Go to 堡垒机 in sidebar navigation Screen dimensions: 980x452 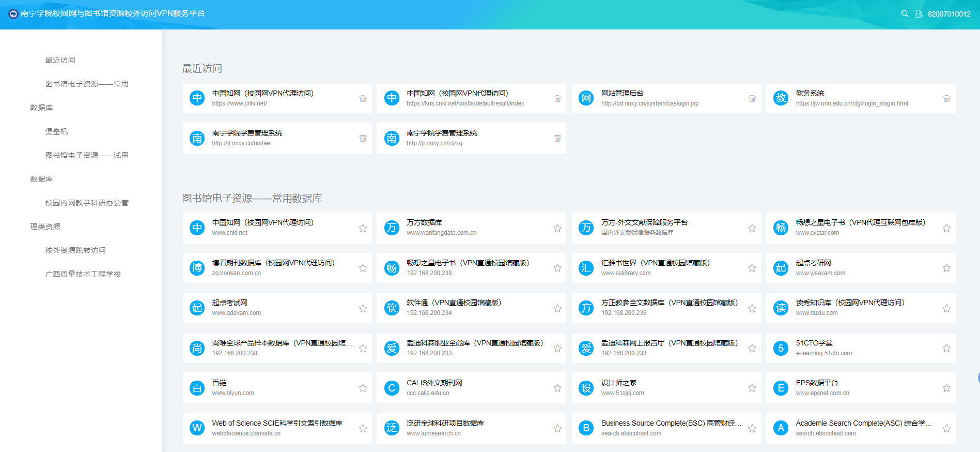click(x=56, y=131)
